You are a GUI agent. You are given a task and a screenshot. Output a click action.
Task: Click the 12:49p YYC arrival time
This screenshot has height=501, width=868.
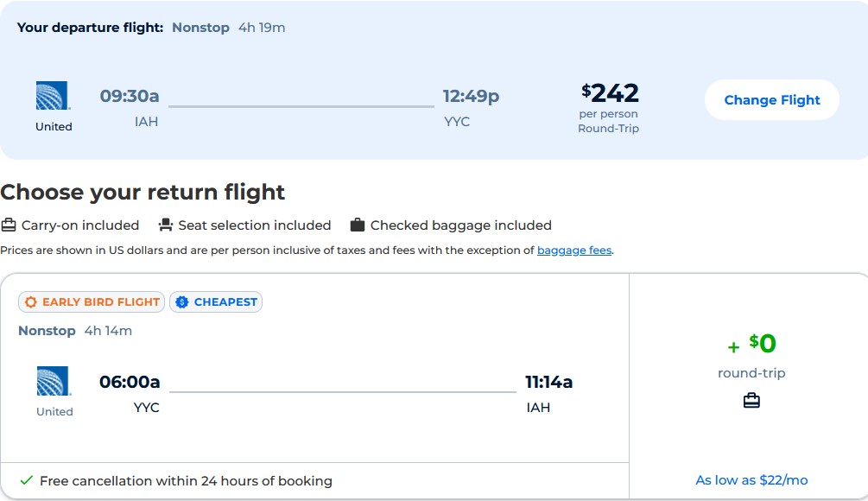click(471, 96)
